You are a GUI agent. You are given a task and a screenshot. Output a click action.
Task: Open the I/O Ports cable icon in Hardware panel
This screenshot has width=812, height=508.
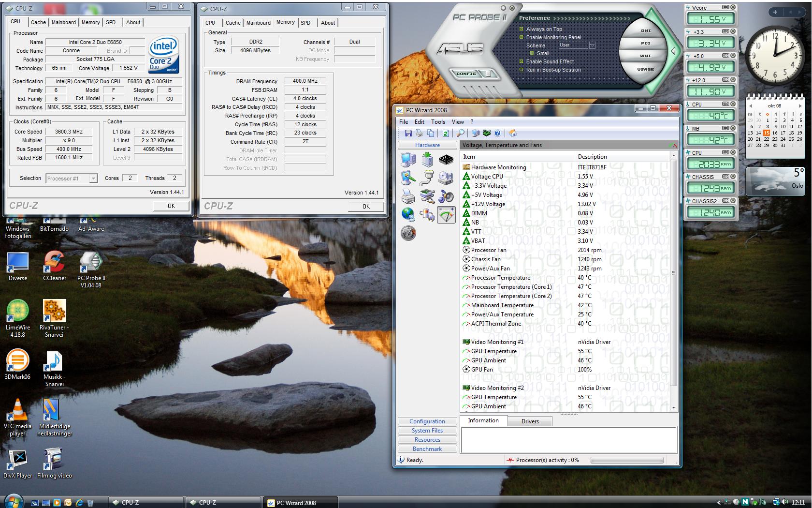coord(427,178)
